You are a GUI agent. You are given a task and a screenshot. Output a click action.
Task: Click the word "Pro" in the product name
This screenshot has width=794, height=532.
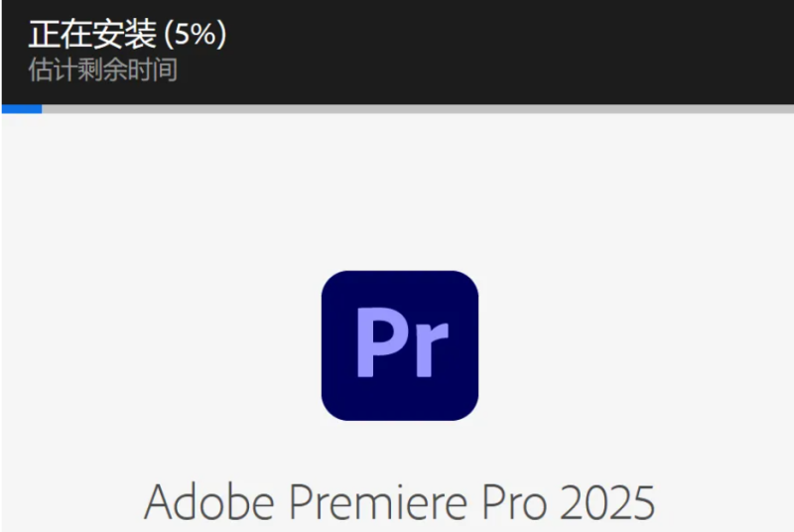point(514,501)
